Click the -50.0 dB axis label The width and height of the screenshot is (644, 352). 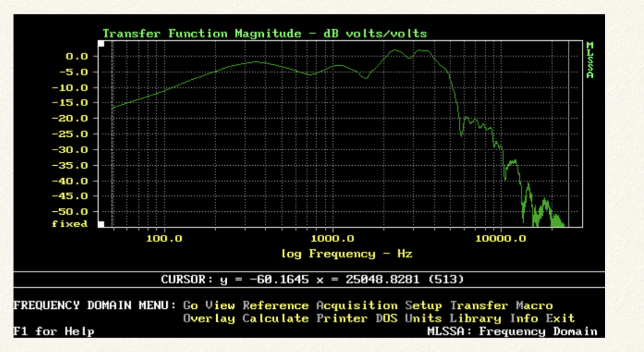pyautogui.click(x=70, y=212)
